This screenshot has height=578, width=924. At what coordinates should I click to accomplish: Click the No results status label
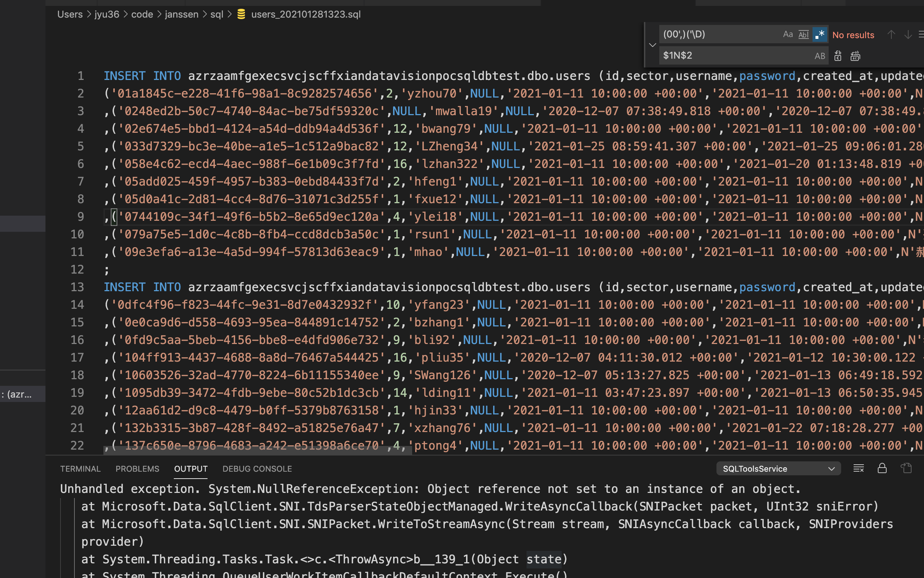click(853, 35)
